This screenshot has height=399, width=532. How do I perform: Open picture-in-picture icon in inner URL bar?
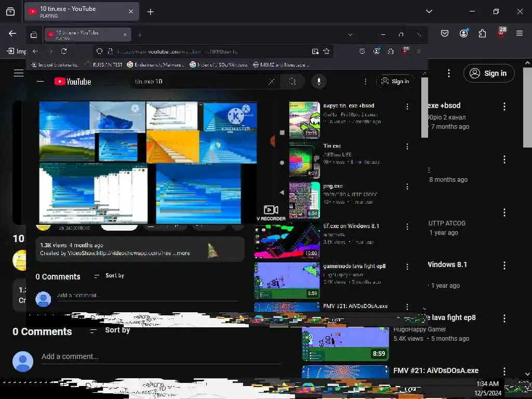[x=315, y=51]
